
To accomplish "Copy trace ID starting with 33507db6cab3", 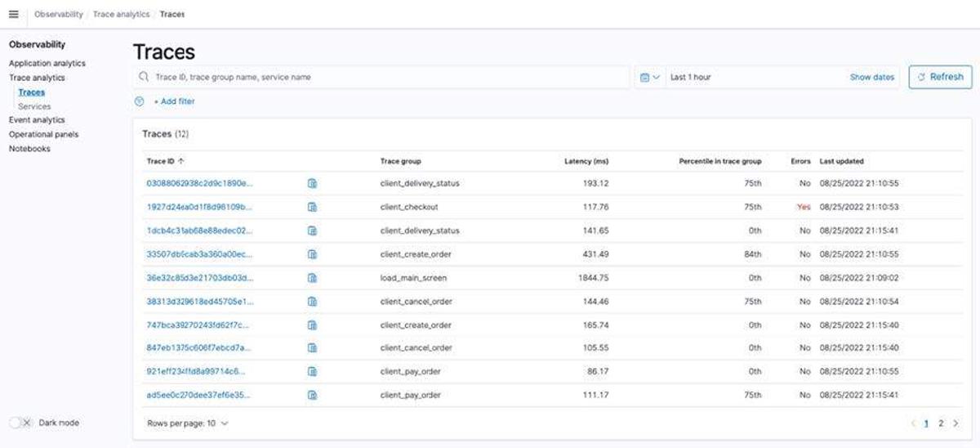I will [312, 254].
